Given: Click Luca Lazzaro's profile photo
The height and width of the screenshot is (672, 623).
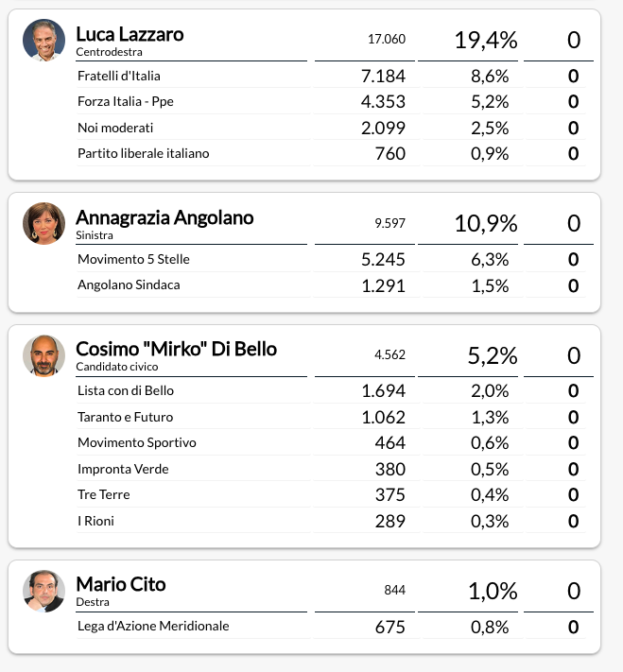Looking at the screenshot, I should 43,40.
